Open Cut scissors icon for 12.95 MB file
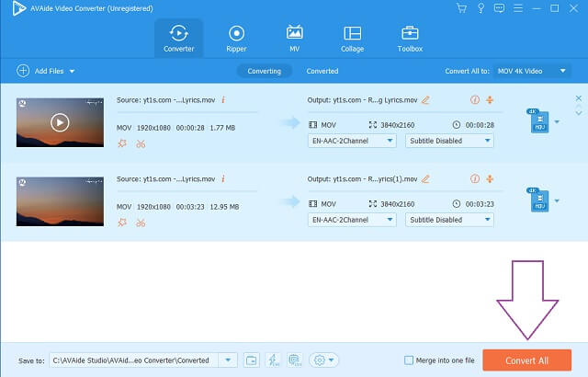This screenshot has height=377, width=588. click(x=141, y=223)
